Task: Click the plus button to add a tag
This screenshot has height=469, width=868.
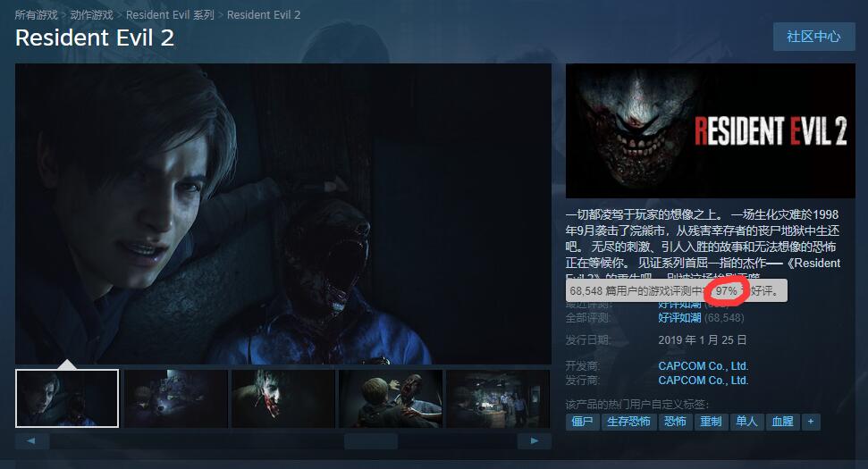Action: point(811,422)
